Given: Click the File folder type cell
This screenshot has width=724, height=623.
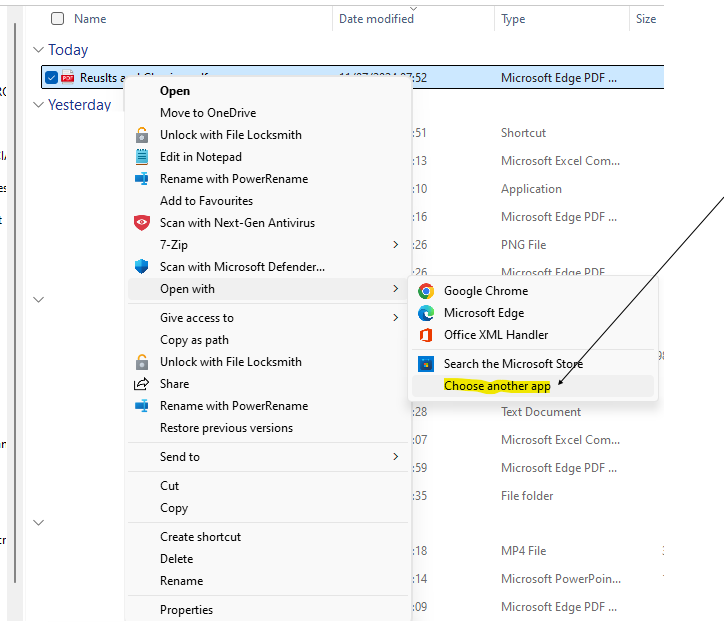Looking at the screenshot, I should (x=527, y=496).
